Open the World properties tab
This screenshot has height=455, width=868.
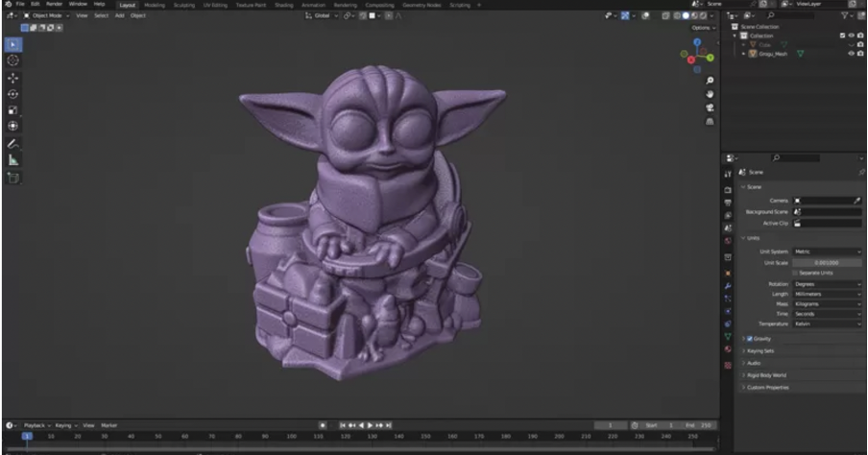728,241
